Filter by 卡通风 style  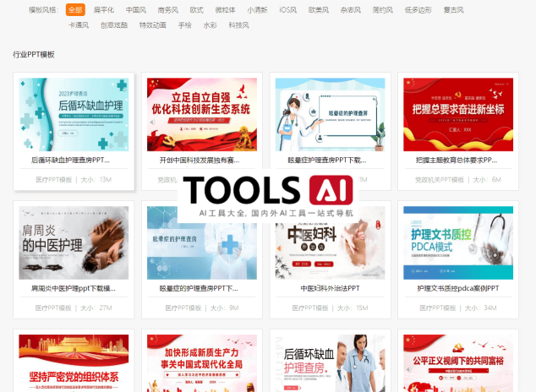(x=79, y=25)
